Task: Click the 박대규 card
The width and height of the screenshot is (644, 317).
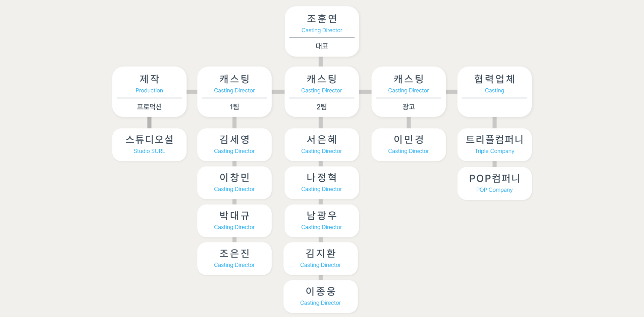Action: 234,221
